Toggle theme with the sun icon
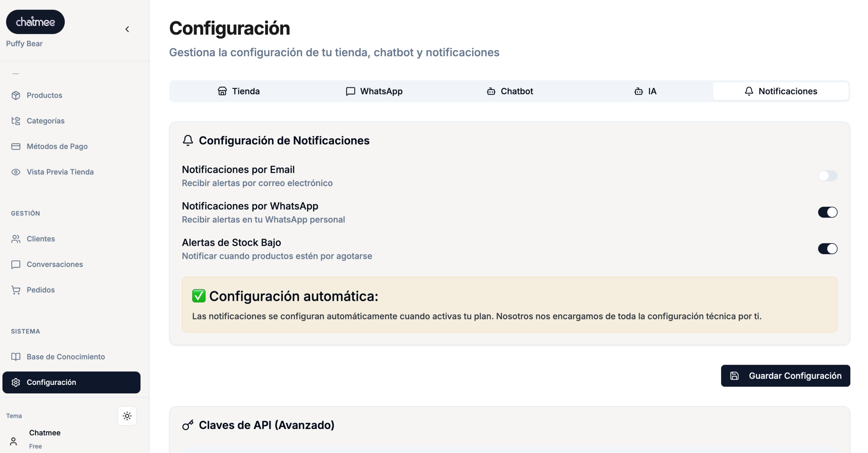The image size is (868, 453). coord(127,416)
